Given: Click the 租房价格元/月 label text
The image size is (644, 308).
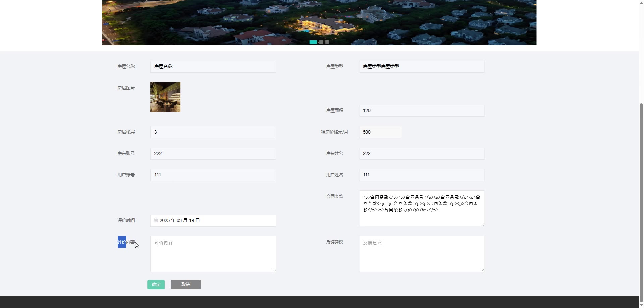Looking at the screenshot, I should pyautogui.click(x=334, y=132).
